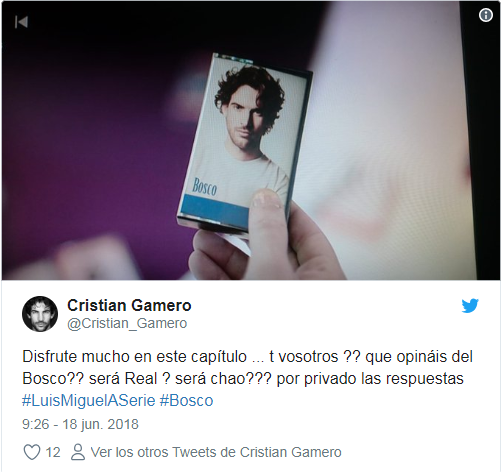Open Cristian Gamero's profile avatar
Viewport: 502px width, 472px height.
coord(40,314)
